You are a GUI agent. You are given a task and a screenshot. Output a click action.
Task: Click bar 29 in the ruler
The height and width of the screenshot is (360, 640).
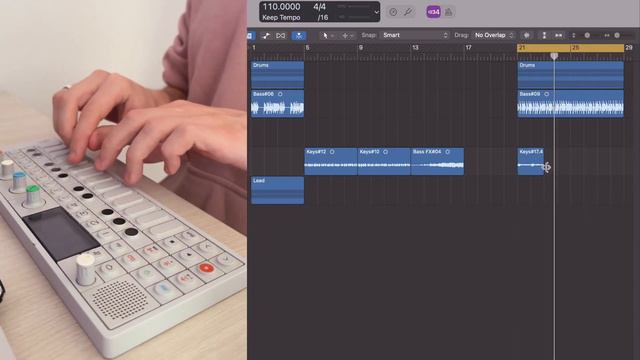coord(629,48)
